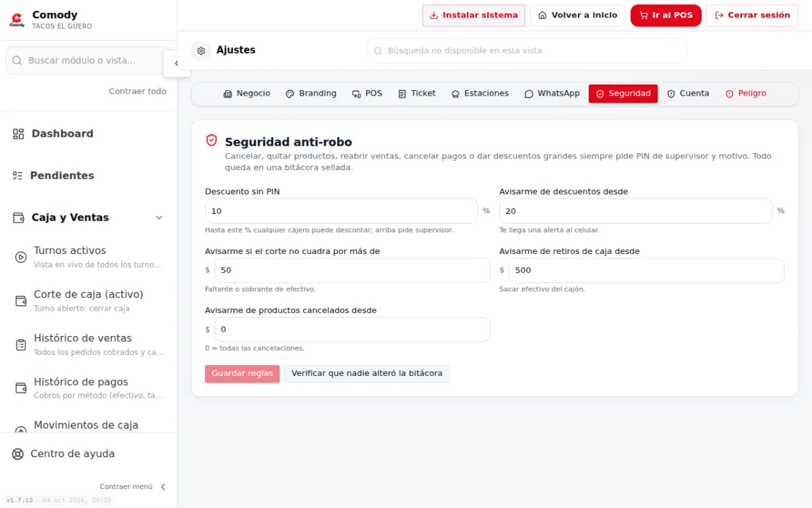Open Corte de caja (activo)

click(x=89, y=301)
